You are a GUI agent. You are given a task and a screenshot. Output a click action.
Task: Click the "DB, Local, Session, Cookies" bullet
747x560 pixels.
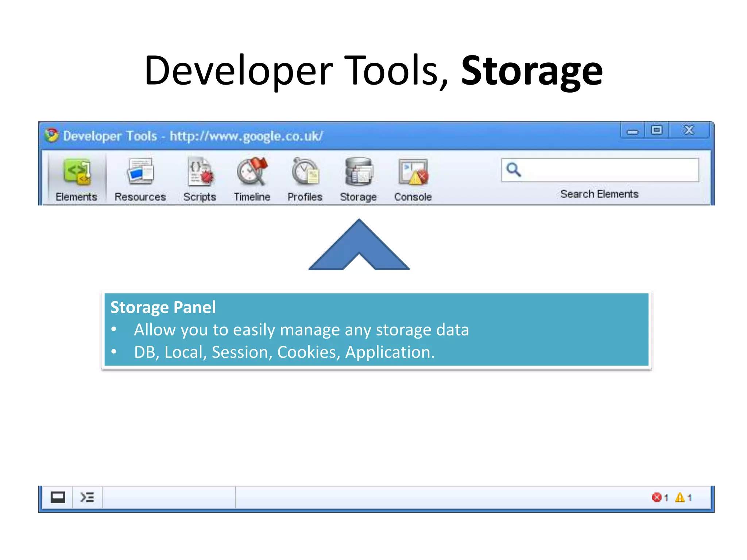(x=285, y=352)
